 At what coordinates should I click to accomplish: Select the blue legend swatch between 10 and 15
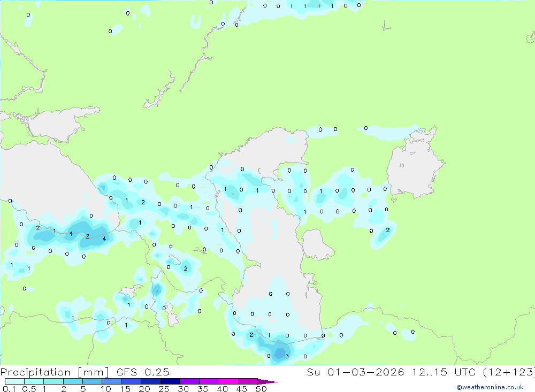click(112, 381)
